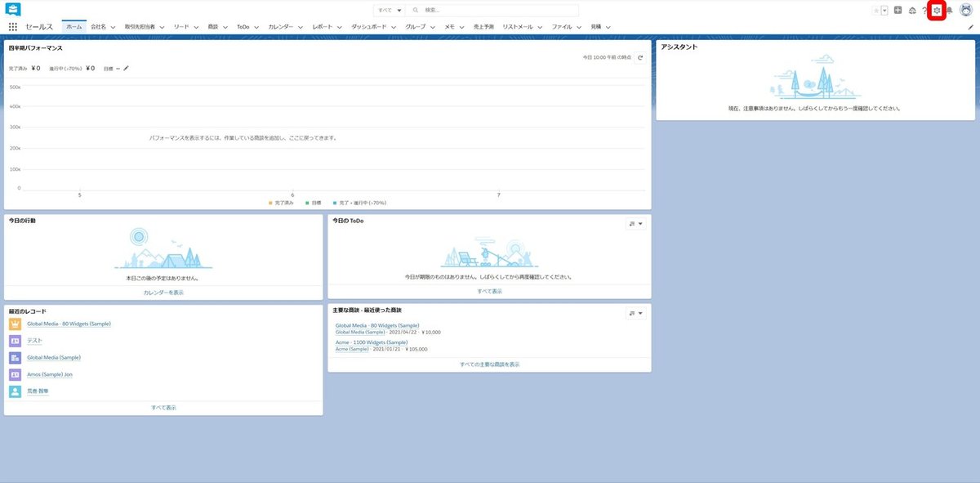The width and height of the screenshot is (980, 483).
Task: Expand the 商談 tab chevron
Action: 226,27
